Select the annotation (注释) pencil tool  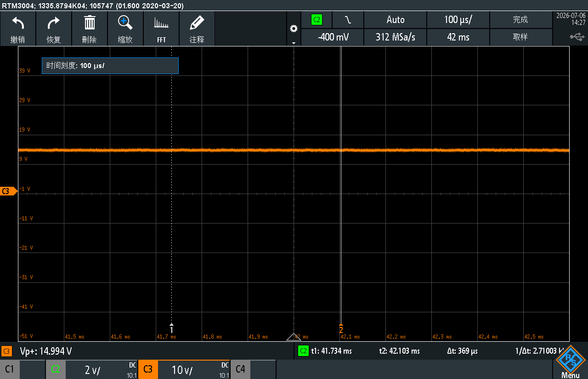(197, 23)
